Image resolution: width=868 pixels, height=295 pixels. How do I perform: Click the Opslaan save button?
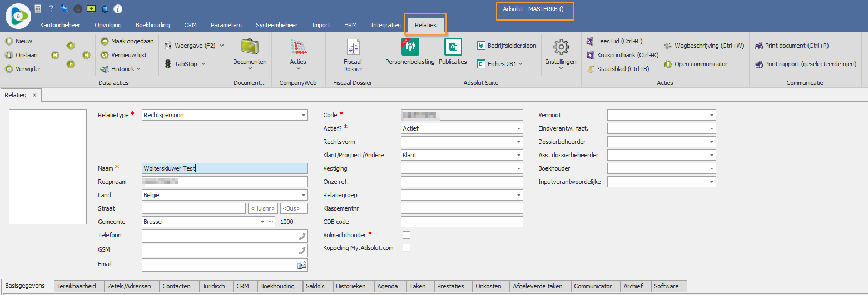click(x=22, y=55)
